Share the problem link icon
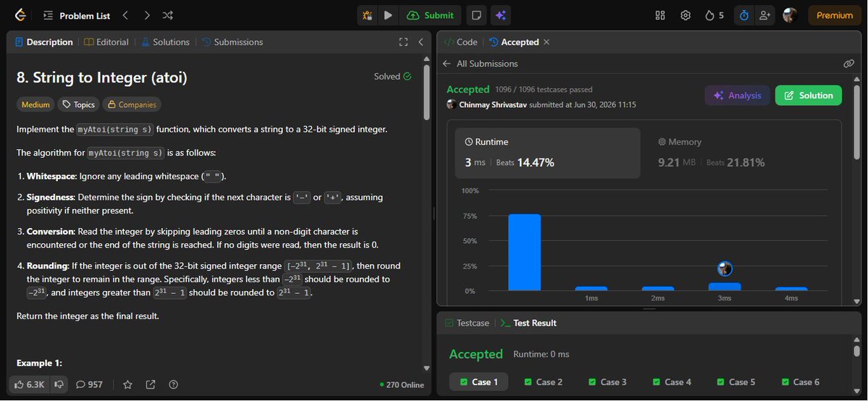 click(151, 384)
